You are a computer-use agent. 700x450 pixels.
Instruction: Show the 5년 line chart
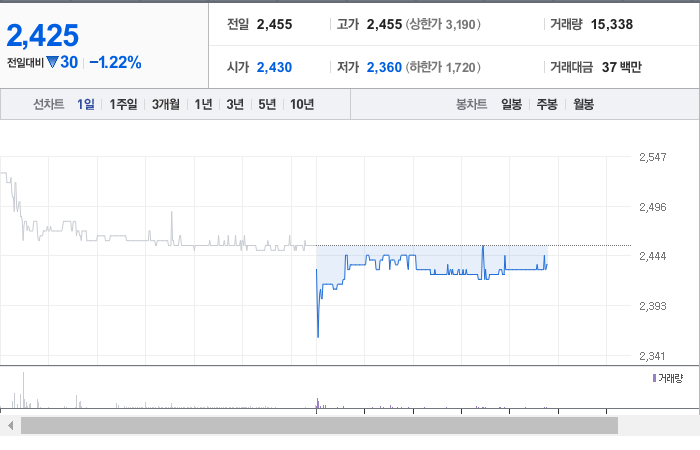pyautogui.click(x=267, y=104)
